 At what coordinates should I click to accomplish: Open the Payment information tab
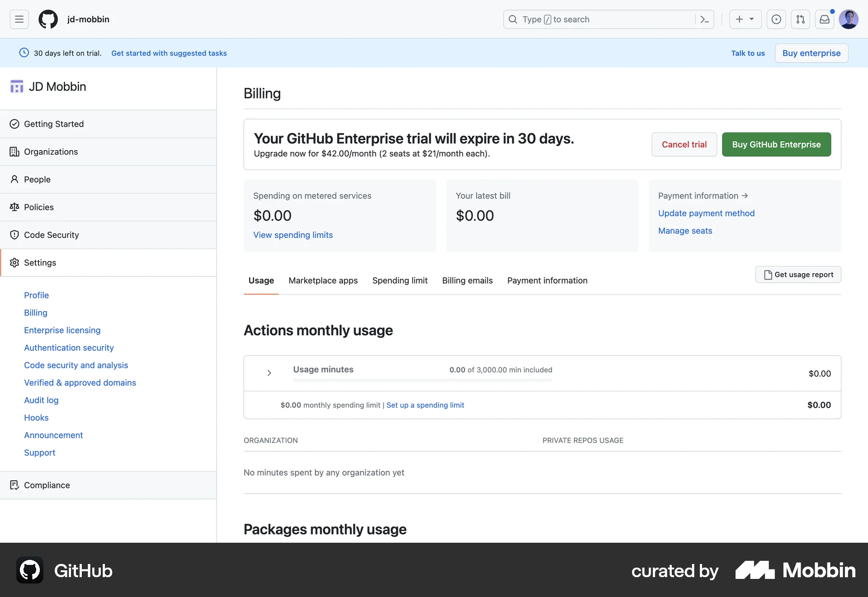[x=547, y=280]
